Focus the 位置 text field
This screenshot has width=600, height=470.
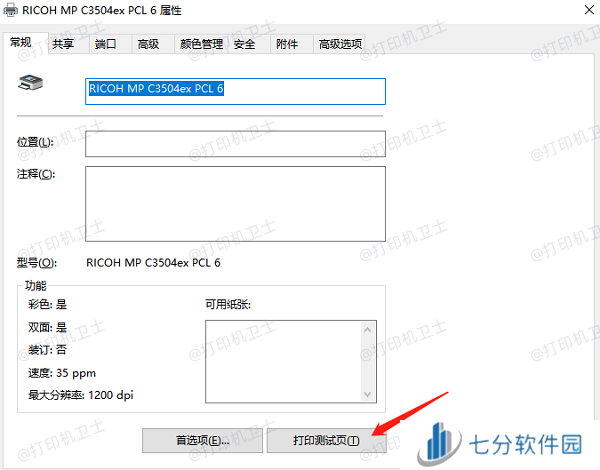click(x=234, y=144)
